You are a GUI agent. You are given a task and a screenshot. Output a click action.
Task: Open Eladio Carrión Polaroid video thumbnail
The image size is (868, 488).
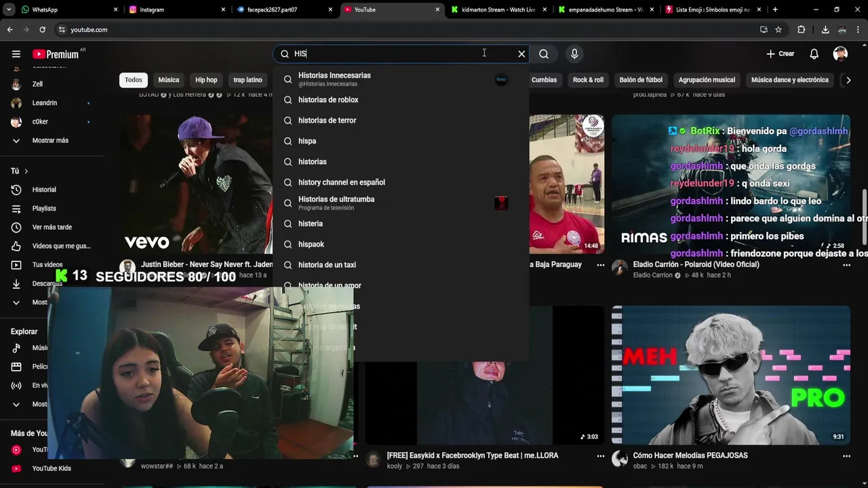(x=730, y=184)
